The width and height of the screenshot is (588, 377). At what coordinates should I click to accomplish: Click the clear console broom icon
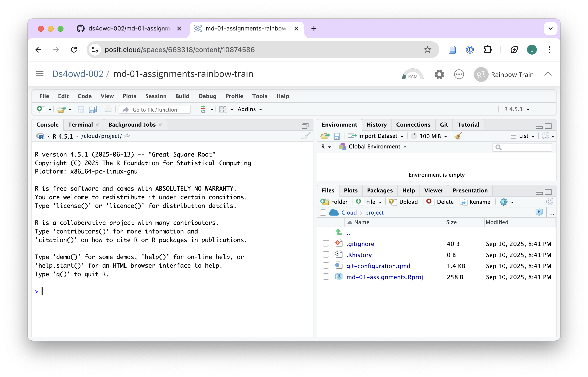306,136
